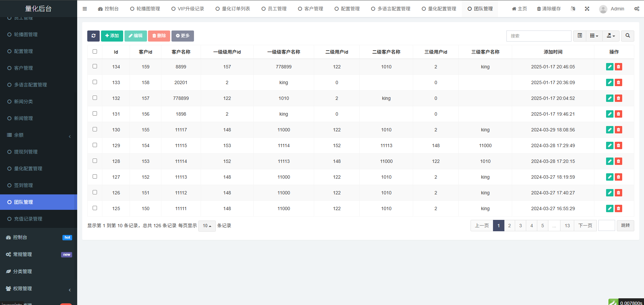Edit the row with Id 134
This screenshot has width=644, height=305.
click(x=610, y=67)
